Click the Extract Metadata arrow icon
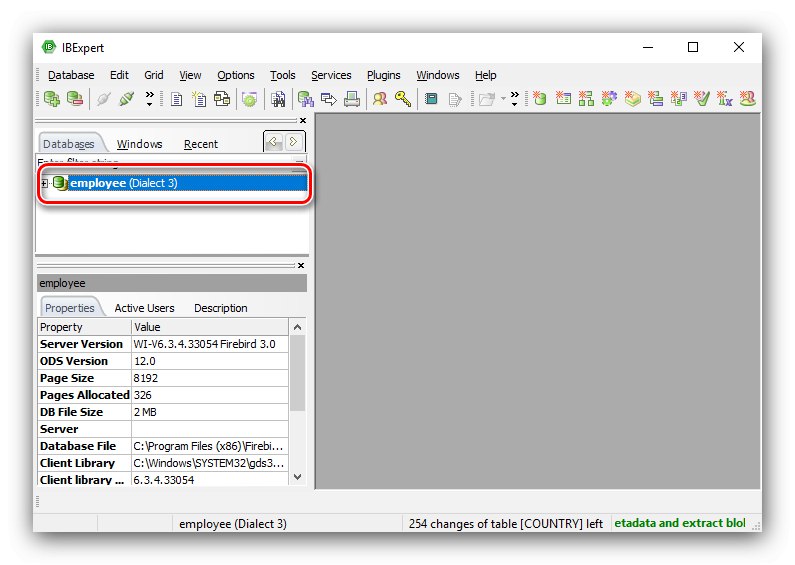The width and height of the screenshot is (795, 565). 329,98
